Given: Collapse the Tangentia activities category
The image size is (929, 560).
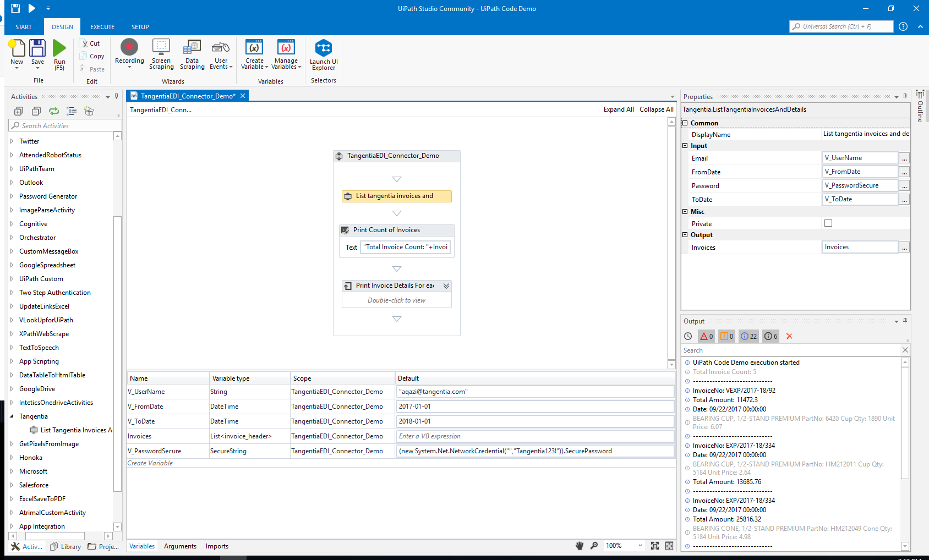Looking at the screenshot, I should tap(12, 416).
